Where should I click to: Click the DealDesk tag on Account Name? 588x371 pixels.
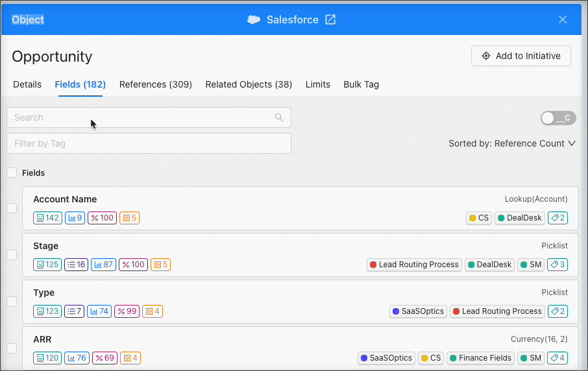520,218
